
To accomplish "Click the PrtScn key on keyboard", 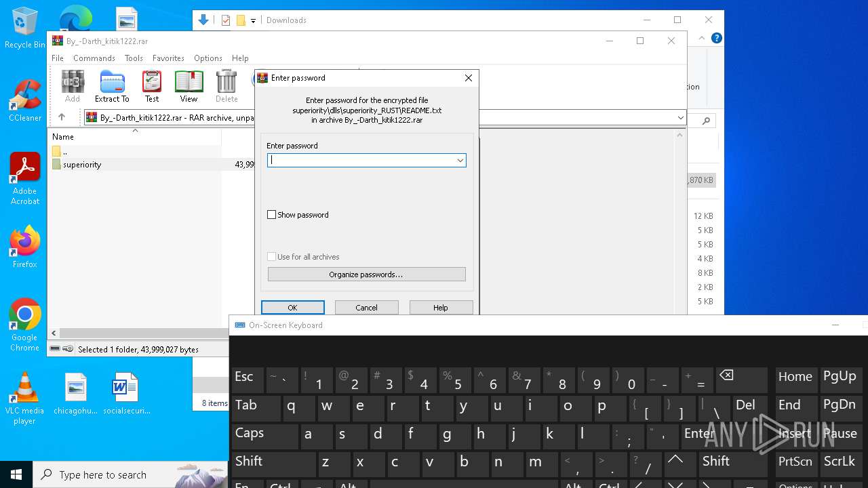I will coord(795,463).
